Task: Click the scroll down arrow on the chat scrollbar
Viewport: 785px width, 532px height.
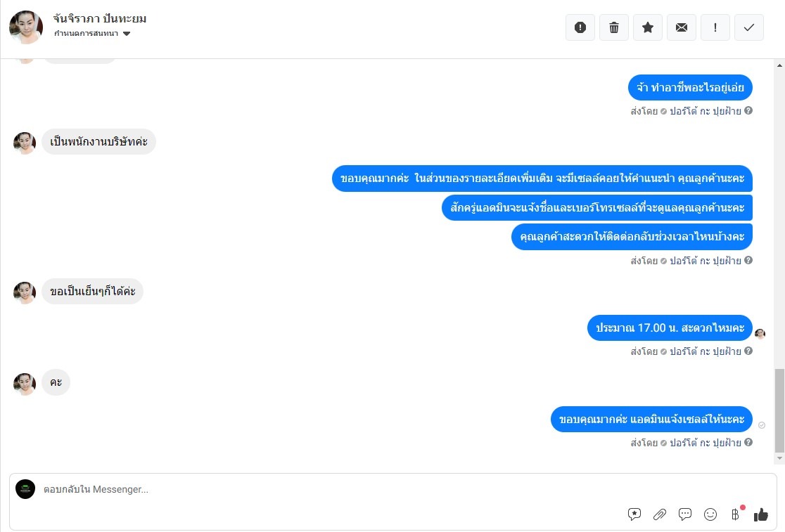Action: coord(779,458)
